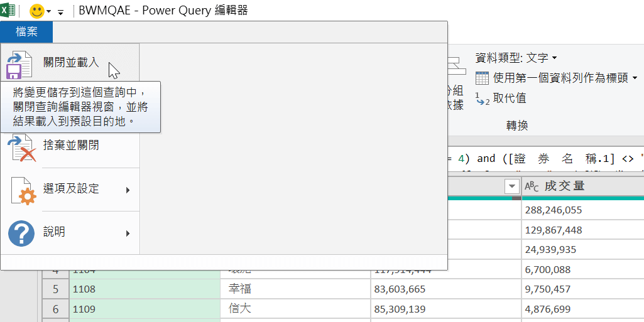
Task: Select cell 129,867,448
Action: [x=583, y=230]
